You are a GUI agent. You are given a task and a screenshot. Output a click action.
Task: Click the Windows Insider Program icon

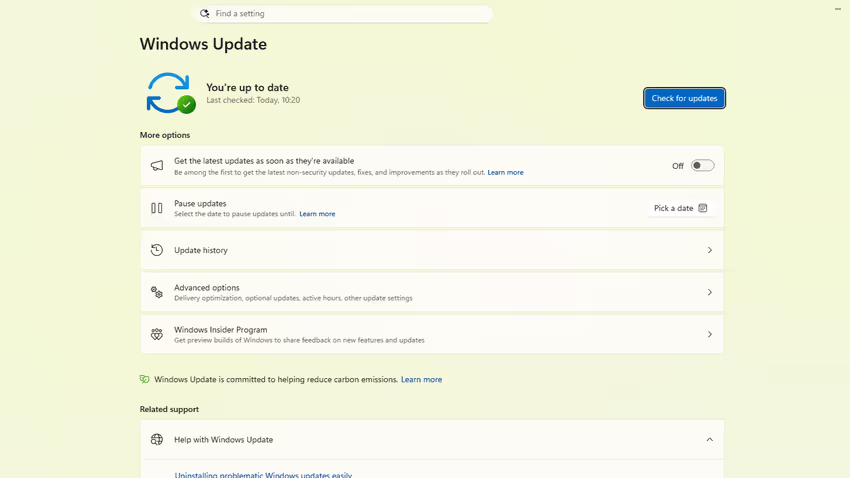pos(157,334)
